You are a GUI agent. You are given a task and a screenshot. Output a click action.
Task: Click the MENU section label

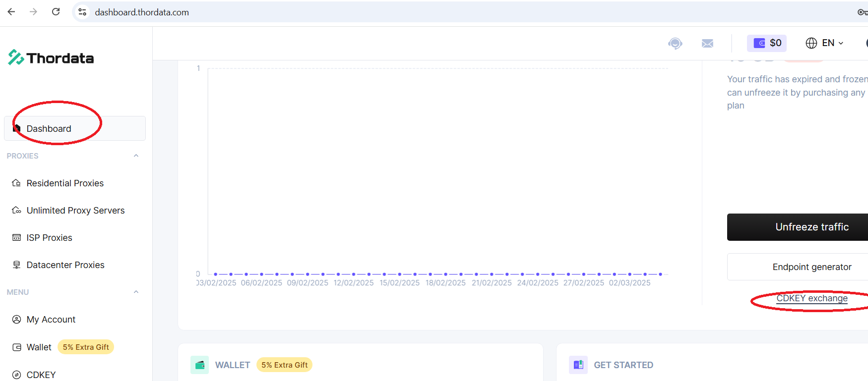coord(18,292)
